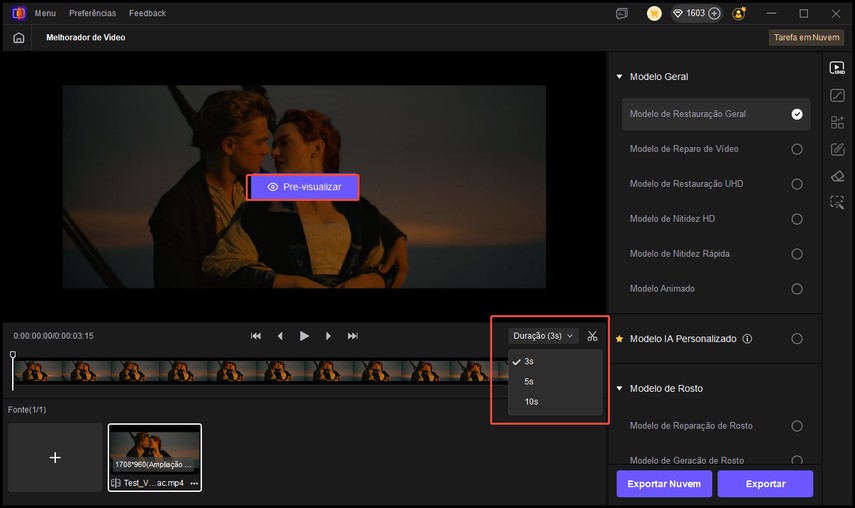Collapse the Modelo de Rosto section
The width and height of the screenshot is (855, 508).
click(x=619, y=389)
